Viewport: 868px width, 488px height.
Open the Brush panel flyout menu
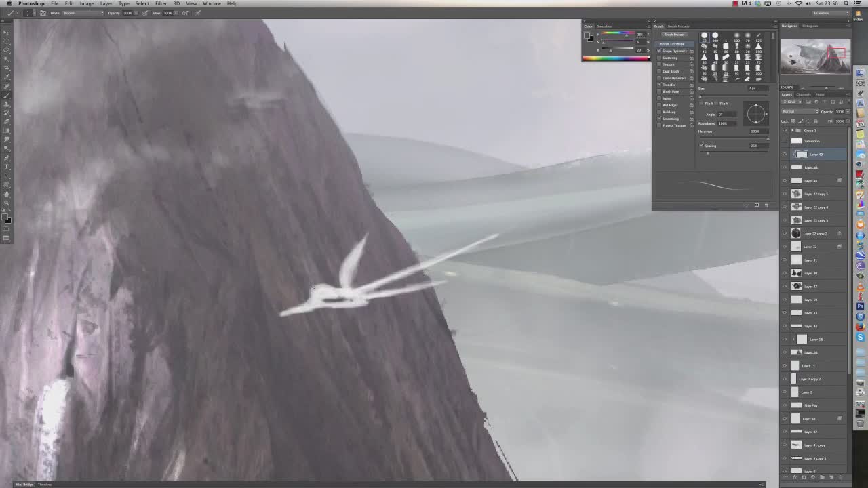pyautogui.click(x=774, y=26)
